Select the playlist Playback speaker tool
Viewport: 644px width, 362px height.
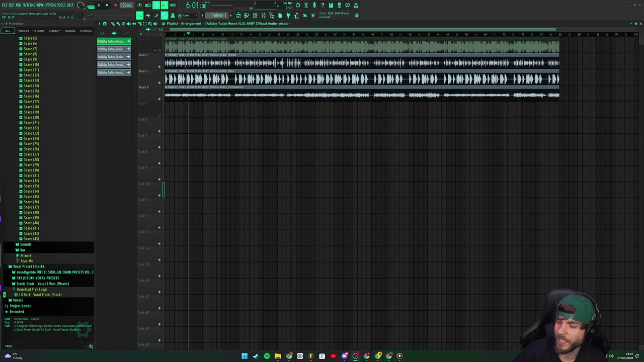pyautogui.click(x=155, y=24)
